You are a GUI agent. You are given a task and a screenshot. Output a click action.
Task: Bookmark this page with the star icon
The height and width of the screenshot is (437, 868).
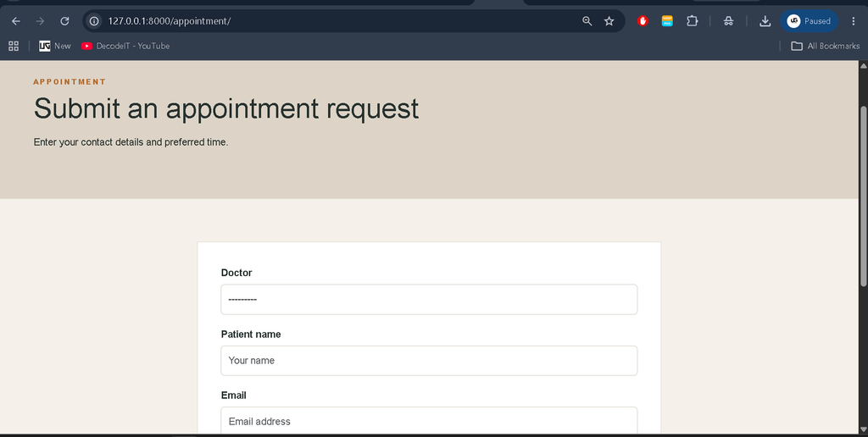point(609,21)
